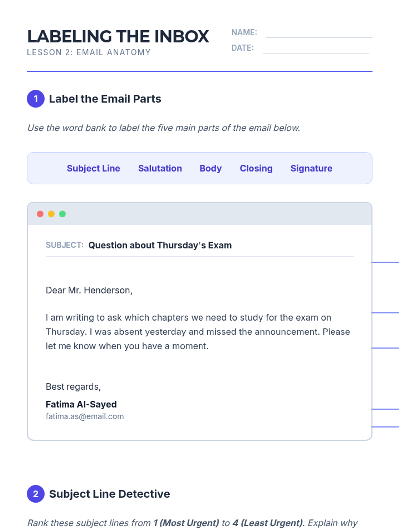Select the Salutation word bank term
399x532 pixels.
click(160, 168)
